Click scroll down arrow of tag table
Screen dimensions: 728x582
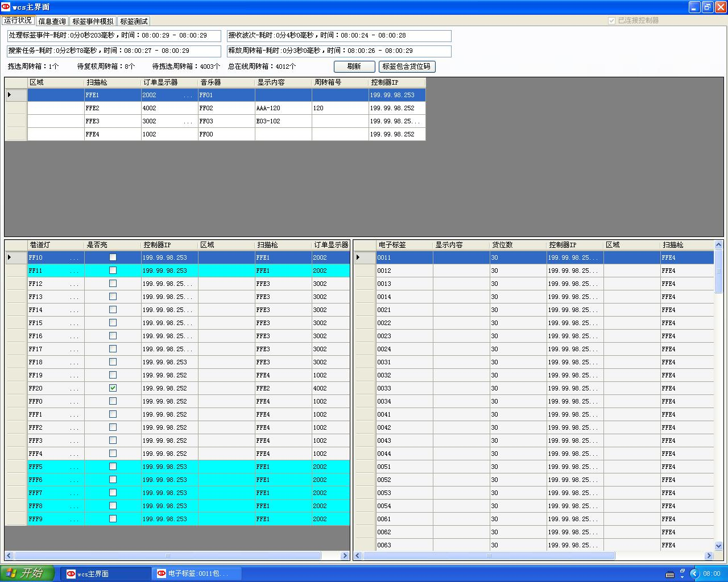tap(718, 546)
